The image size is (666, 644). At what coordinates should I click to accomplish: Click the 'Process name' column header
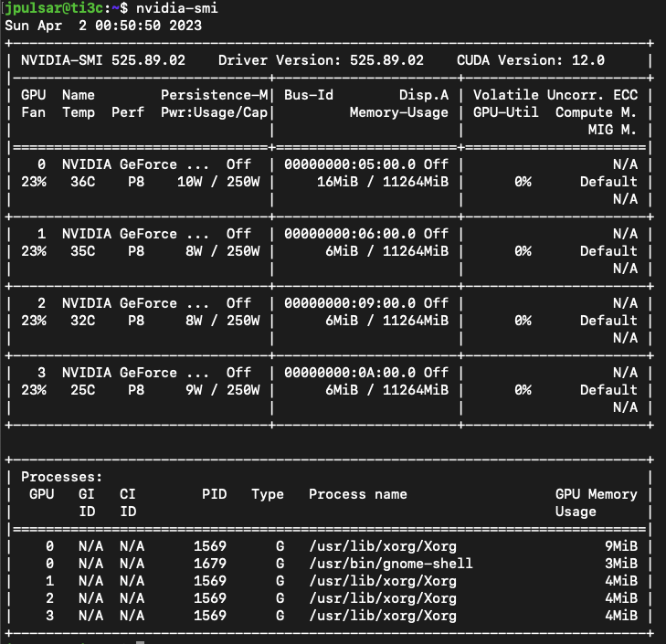point(357,494)
